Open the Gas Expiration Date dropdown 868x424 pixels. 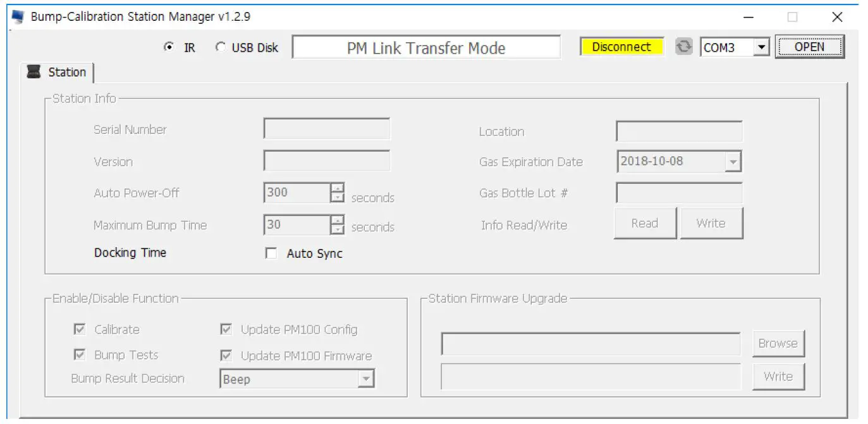pyautogui.click(x=732, y=162)
